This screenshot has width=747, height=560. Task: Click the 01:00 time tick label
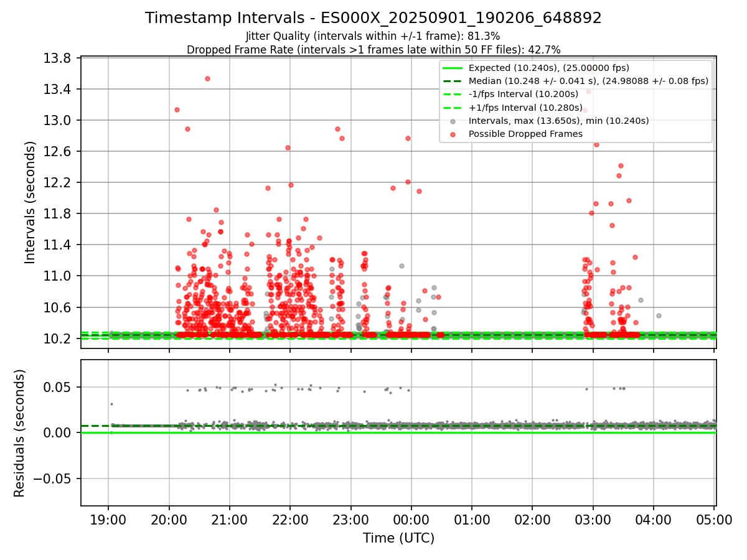pos(471,519)
